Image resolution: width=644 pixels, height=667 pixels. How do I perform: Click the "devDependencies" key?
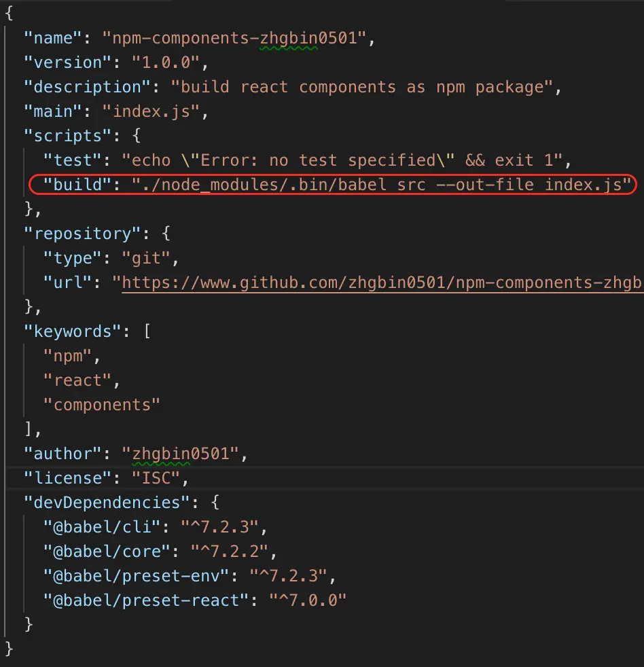tap(107, 503)
